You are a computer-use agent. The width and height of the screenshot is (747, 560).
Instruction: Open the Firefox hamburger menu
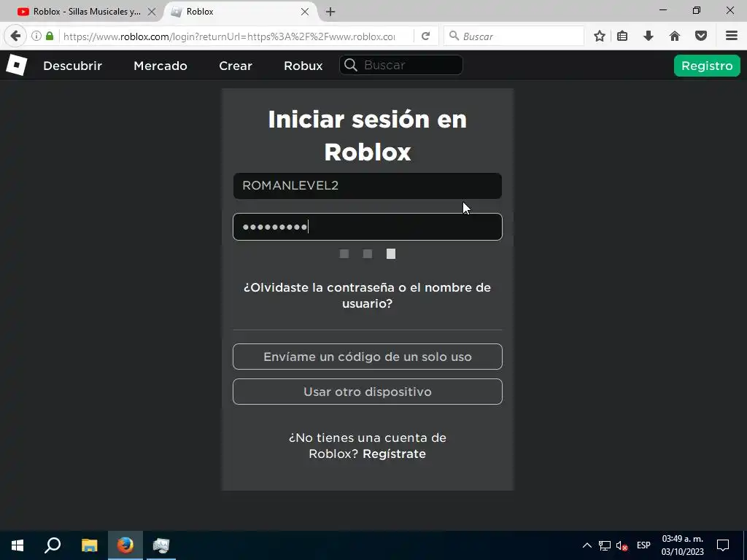[732, 36]
